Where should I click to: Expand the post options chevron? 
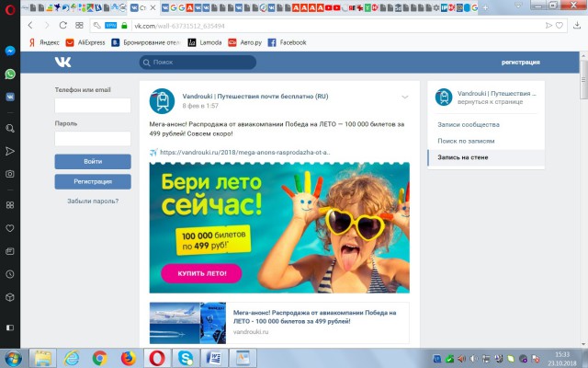coord(404,97)
